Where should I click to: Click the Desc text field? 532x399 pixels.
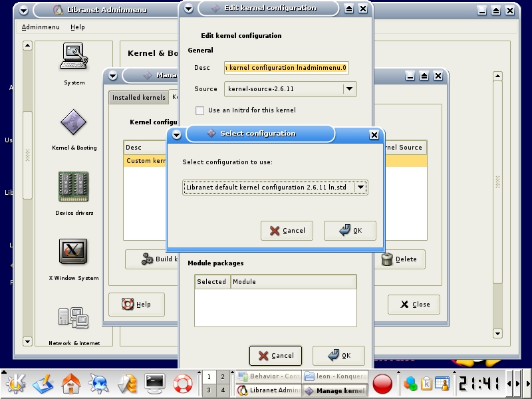pos(286,68)
